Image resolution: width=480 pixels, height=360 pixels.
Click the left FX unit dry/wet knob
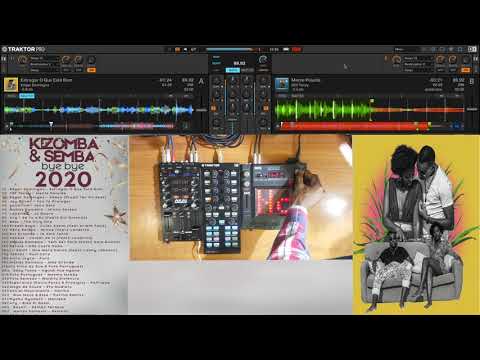click(22, 60)
